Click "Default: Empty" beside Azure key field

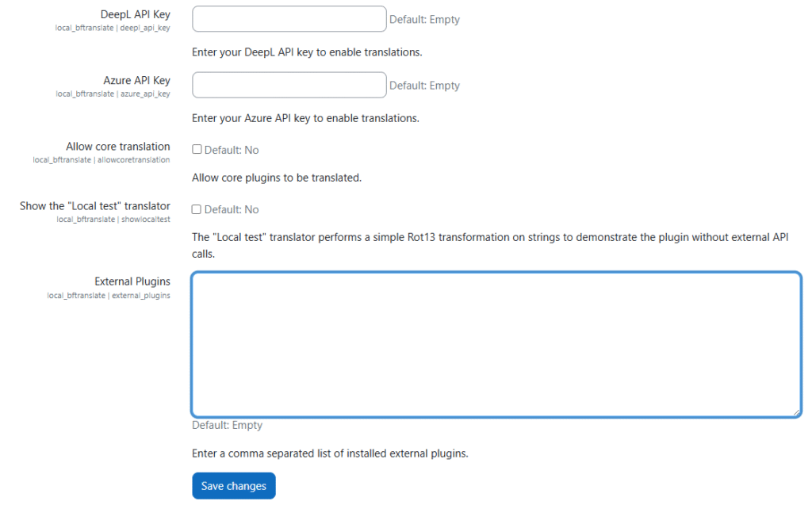coord(425,86)
